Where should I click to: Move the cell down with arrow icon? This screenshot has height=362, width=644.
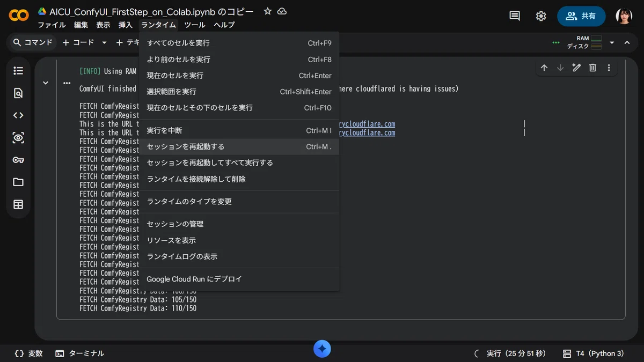click(x=560, y=68)
